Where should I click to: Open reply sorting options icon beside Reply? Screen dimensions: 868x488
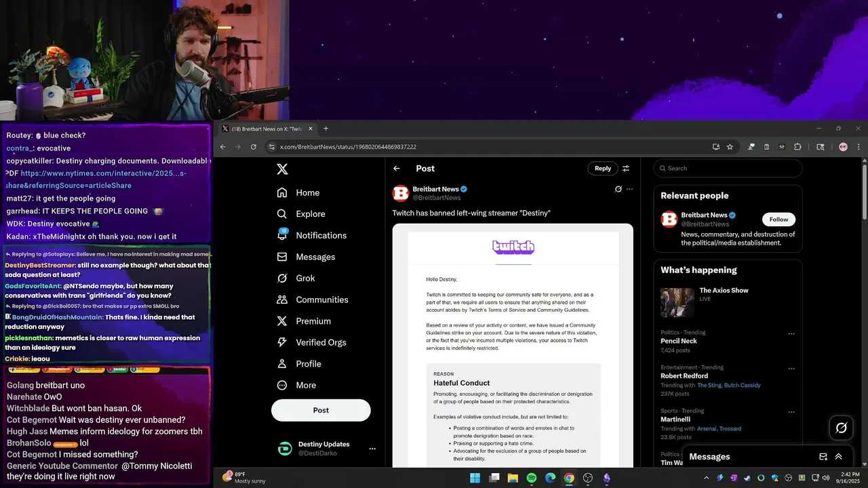626,168
